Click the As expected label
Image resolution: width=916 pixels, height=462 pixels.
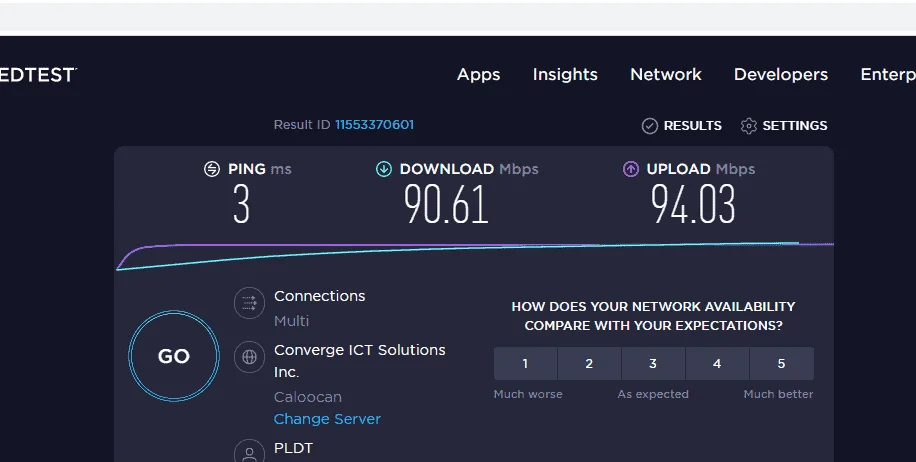pos(653,394)
